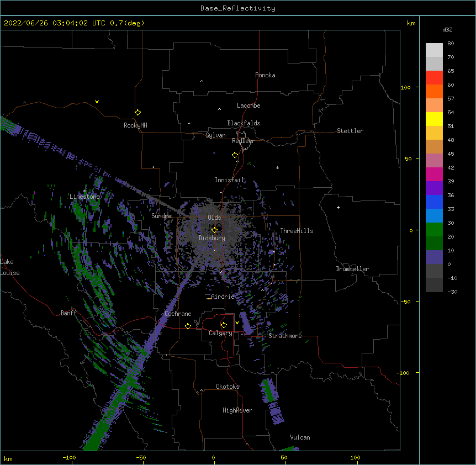Click the RockyMH label
The width and height of the screenshot is (476, 465).
click(x=135, y=125)
